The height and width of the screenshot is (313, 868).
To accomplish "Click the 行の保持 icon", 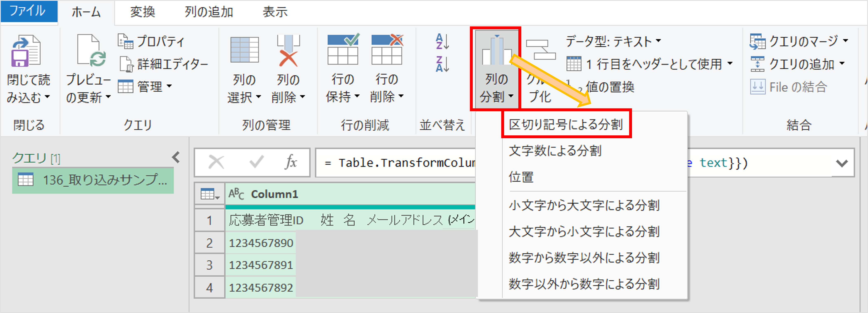I will pyautogui.click(x=343, y=49).
